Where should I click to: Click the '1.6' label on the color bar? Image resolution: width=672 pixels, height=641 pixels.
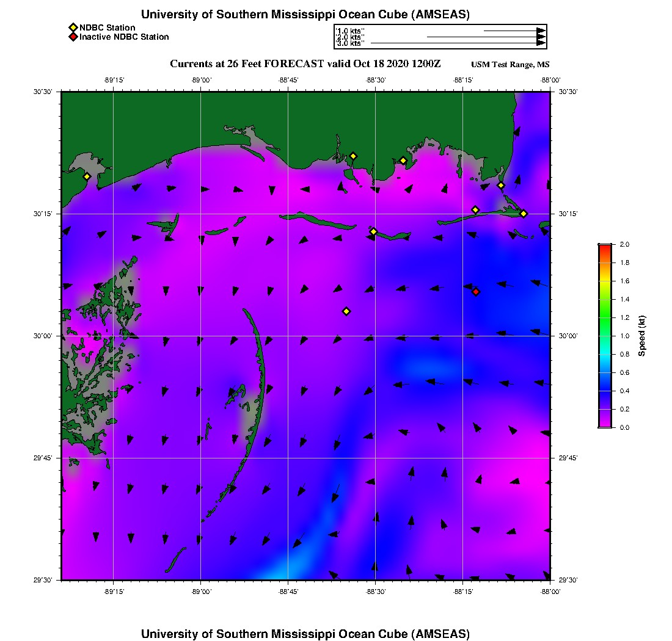[x=624, y=281]
